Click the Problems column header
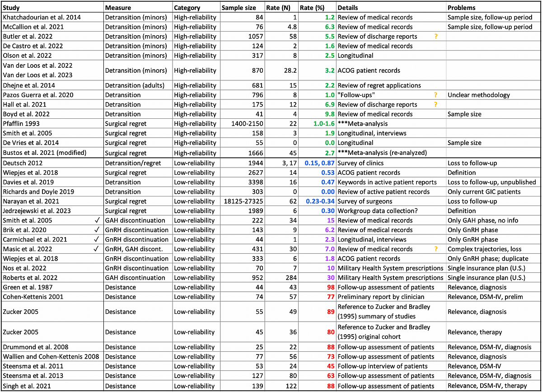 (x=462, y=8)
